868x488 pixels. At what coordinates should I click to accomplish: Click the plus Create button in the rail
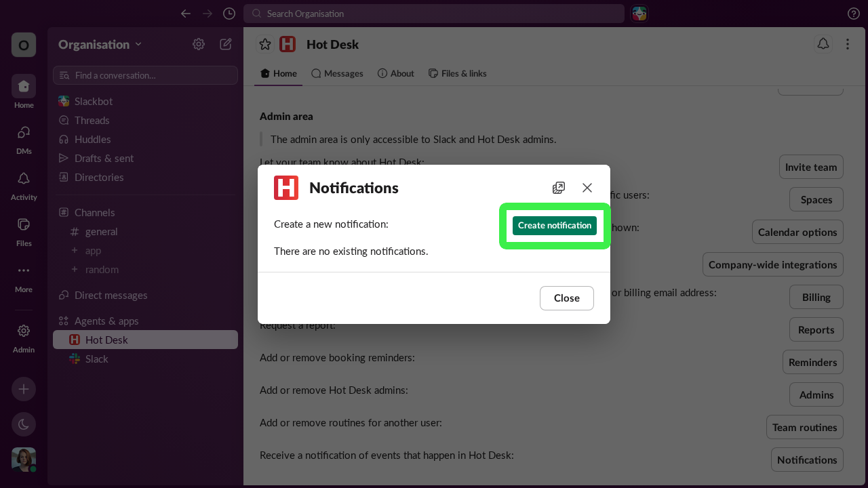(24, 389)
